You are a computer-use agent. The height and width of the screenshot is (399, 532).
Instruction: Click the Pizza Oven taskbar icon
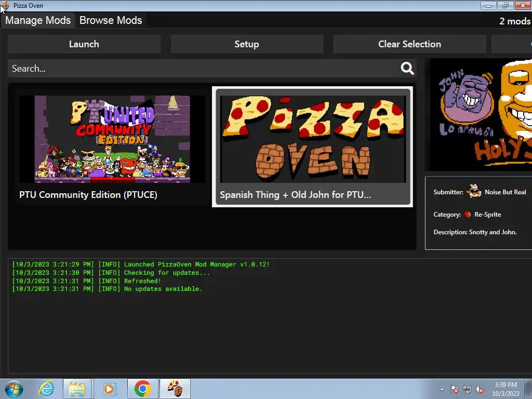(175, 389)
